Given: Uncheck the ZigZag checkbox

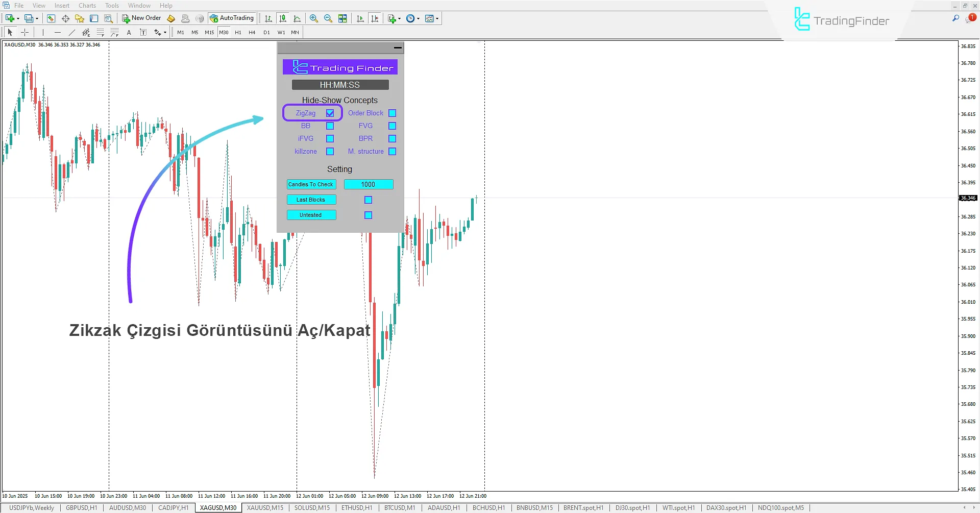Looking at the screenshot, I should click(x=330, y=113).
